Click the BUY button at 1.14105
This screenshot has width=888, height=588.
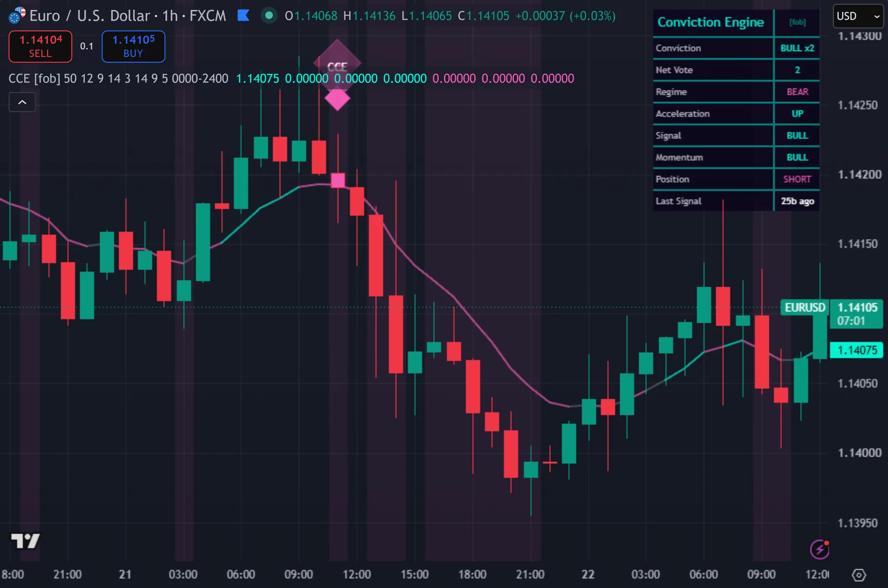click(x=133, y=46)
